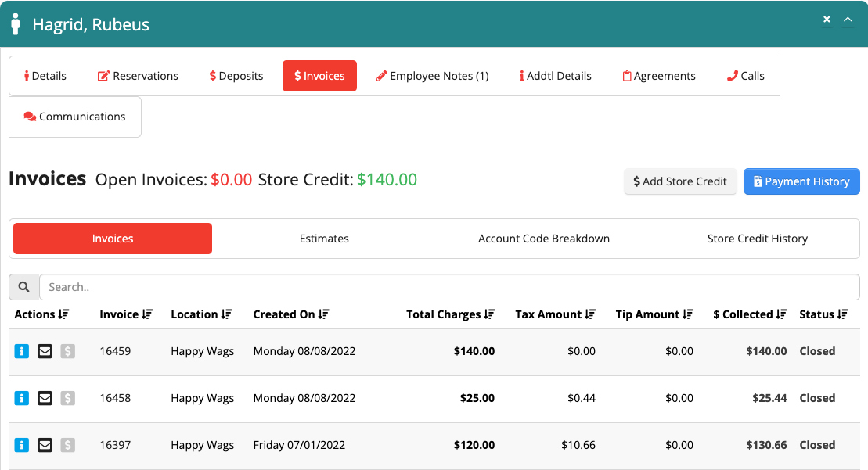Screen dimensions: 868x470
Task: Click invoice number 16459
Action: point(115,351)
